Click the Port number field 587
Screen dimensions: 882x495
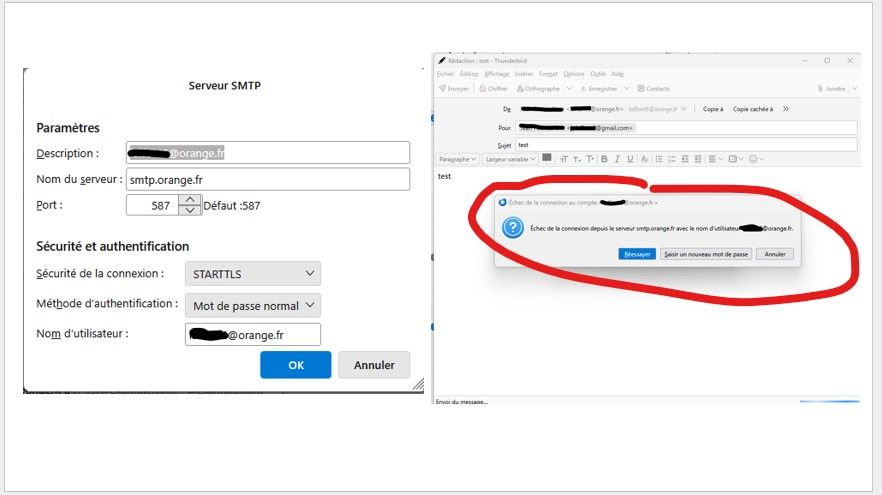pyautogui.click(x=152, y=205)
